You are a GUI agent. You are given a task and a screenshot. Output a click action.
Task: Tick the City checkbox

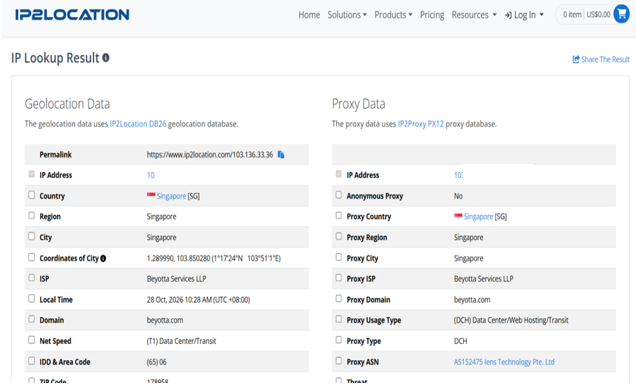pos(32,236)
